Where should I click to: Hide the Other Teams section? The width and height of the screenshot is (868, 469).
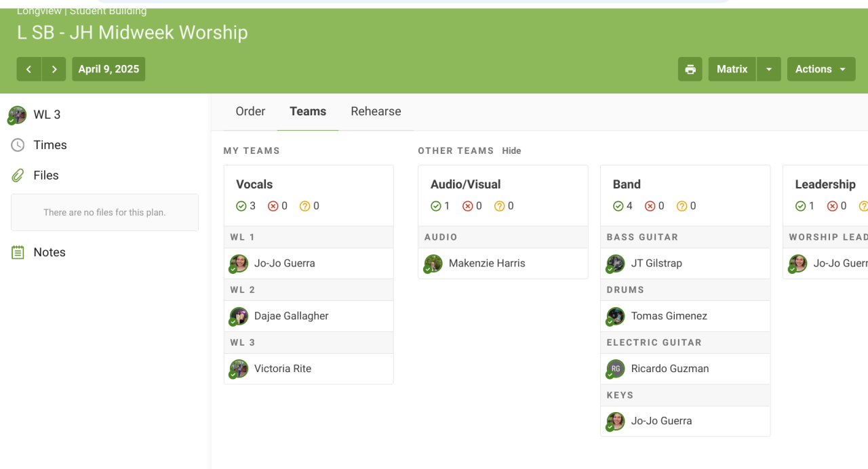pos(511,150)
